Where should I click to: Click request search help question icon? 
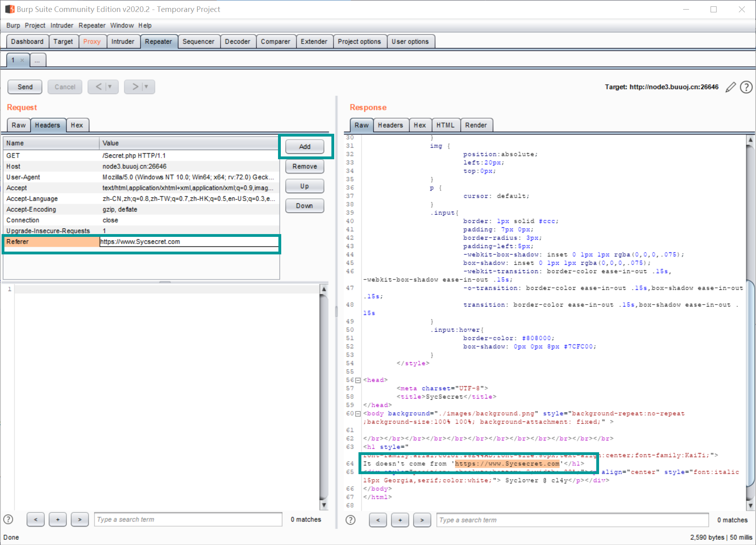point(8,520)
